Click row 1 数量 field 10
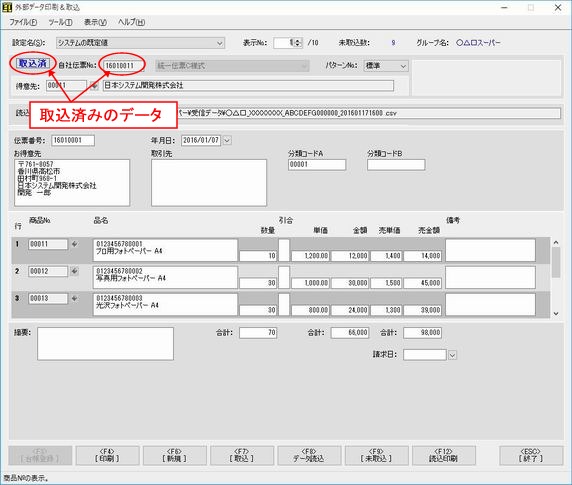Screen dimensions: 572x485 tap(258, 256)
